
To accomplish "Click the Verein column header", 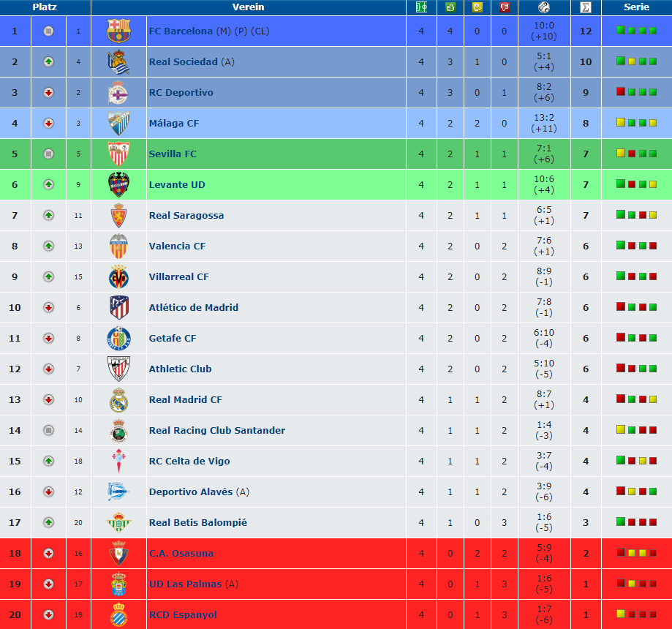I will point(248,7).
